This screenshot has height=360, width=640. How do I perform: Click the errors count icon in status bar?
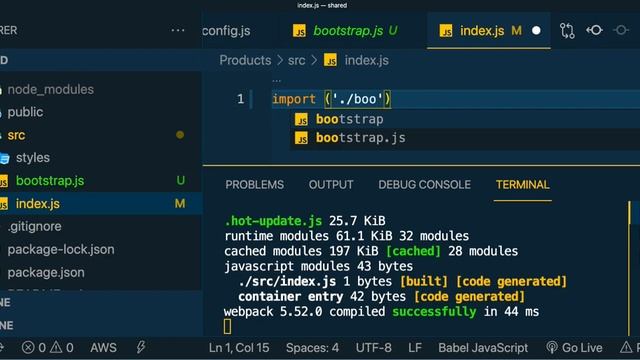[28, 347]
